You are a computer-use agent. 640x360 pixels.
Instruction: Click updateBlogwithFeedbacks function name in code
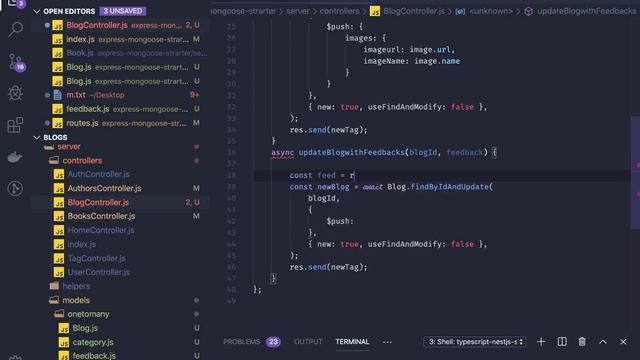tap(351, 152)
